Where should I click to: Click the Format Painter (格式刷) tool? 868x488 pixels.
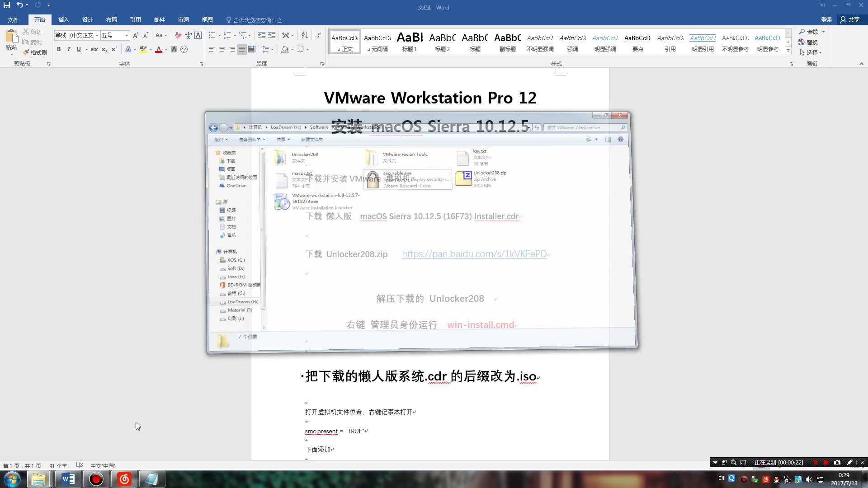pos(35,52)
